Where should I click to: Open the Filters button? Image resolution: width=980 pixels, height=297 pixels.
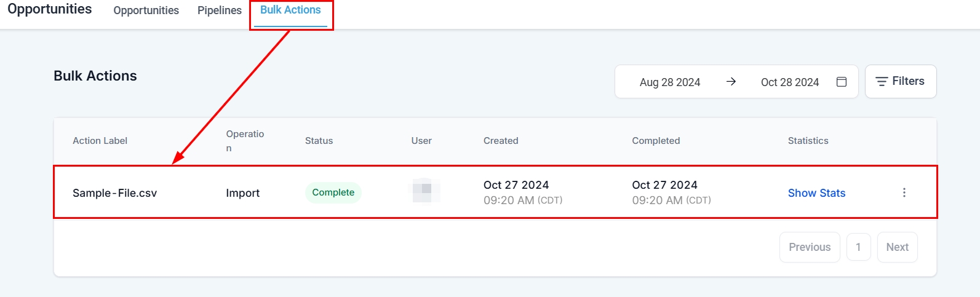pyautogui.click(x=900, y=81)
